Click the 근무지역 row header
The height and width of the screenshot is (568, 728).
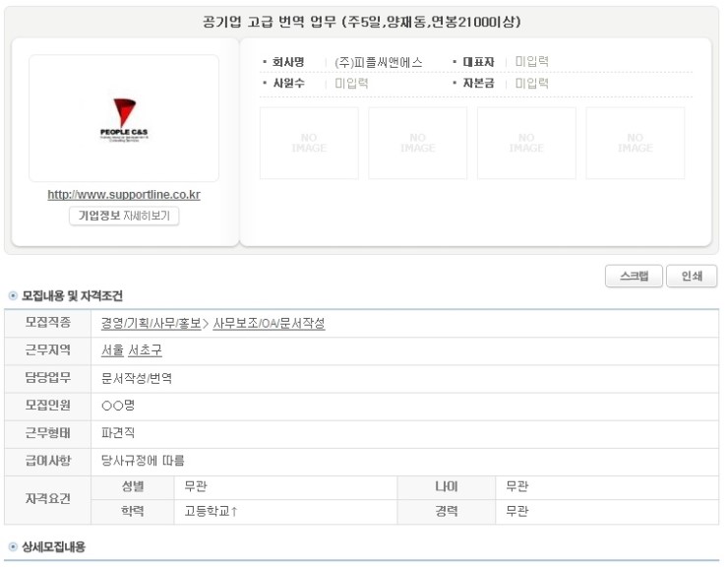[48, 350]
